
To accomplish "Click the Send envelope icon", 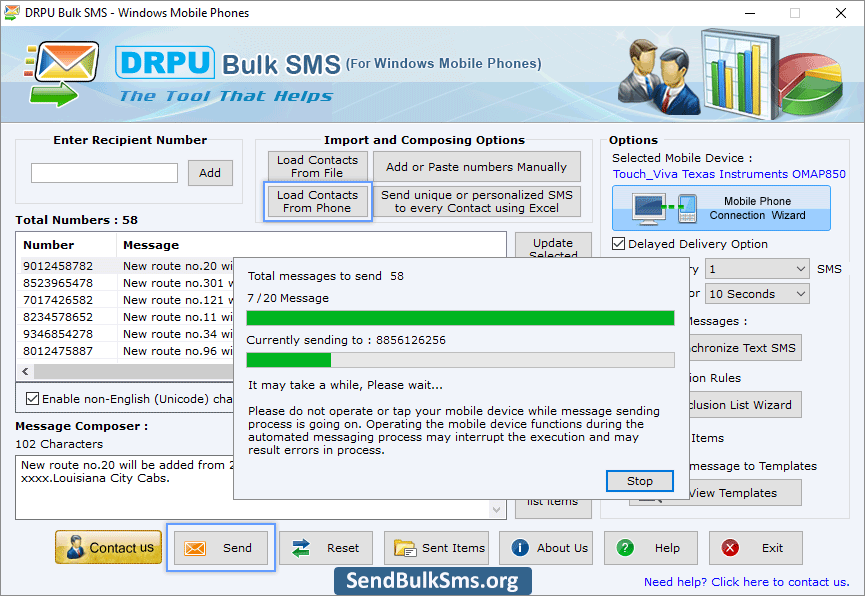I will [195, 548].
